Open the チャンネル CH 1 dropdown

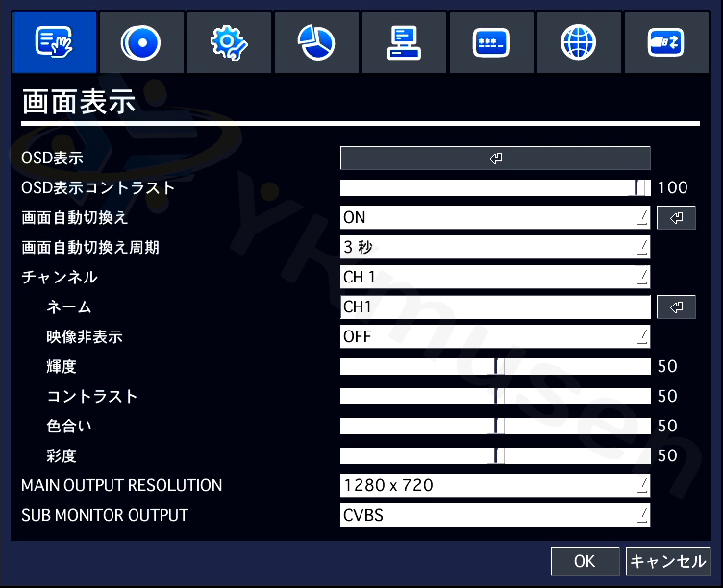pos(495,278)
